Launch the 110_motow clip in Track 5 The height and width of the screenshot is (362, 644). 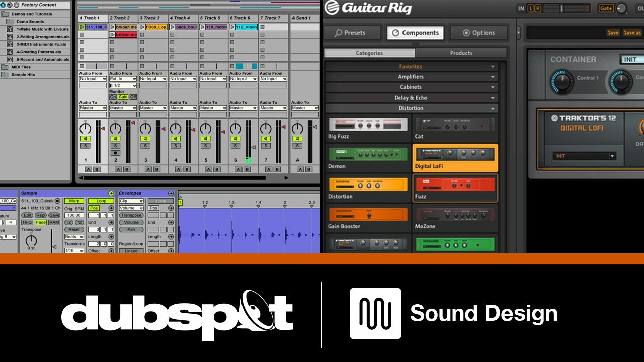(x=202, y=27)
